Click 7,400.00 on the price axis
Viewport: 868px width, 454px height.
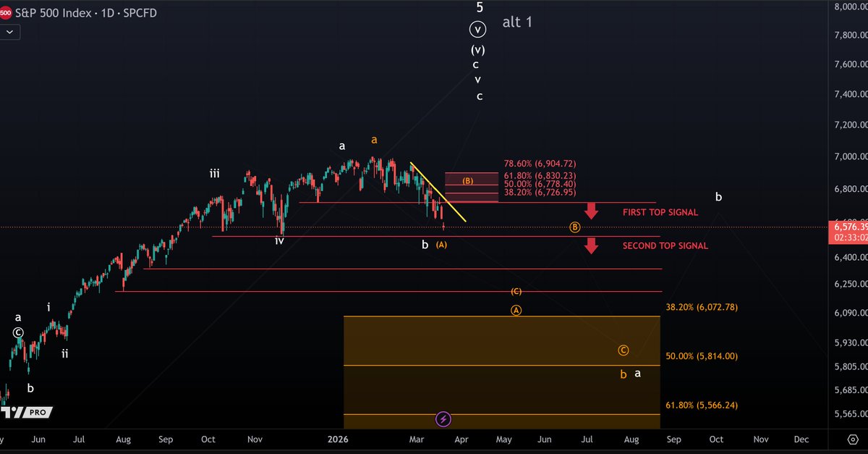click(x=851, y=95)
